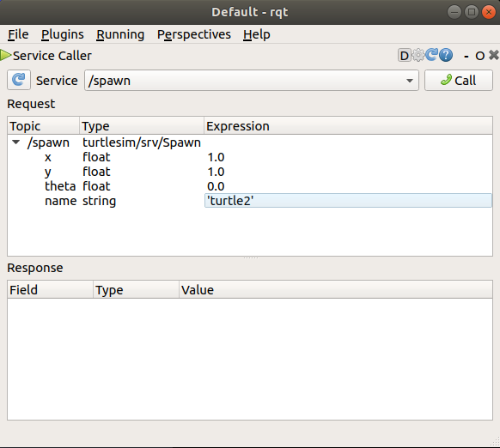Image resolution: width=500 pixels, height=448 pixels.
Task: Open the /spawn service dropdown
Action: [x=251, y=81]
